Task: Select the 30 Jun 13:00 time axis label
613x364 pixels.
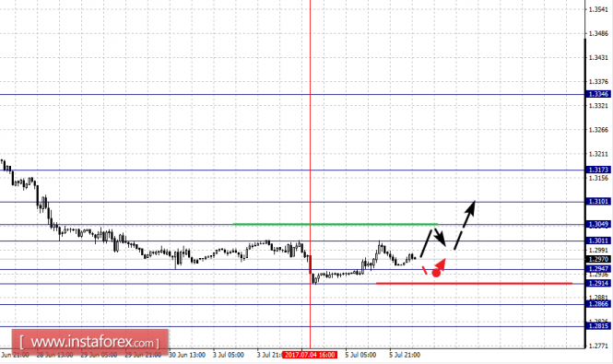Action: pos(187,355)
